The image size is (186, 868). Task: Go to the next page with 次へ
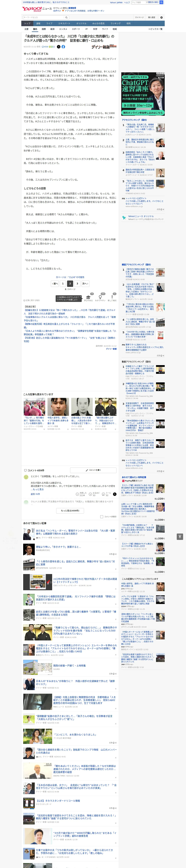click(85, 283)
